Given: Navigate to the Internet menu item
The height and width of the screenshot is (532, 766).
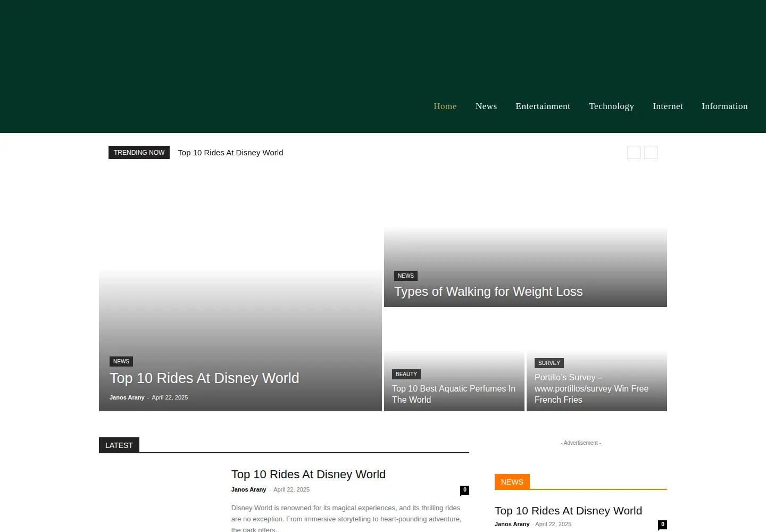Looking at the screenshot, I should tap(668, 106).
